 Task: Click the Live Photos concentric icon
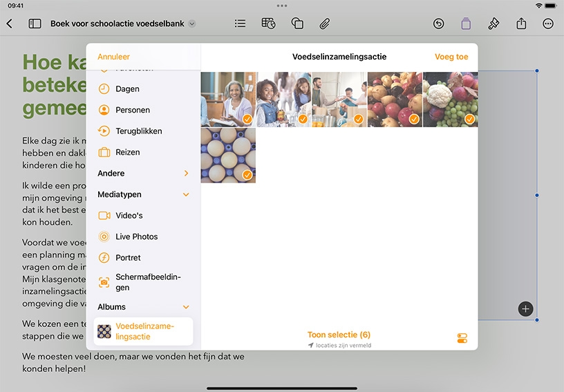pos(104,236)
